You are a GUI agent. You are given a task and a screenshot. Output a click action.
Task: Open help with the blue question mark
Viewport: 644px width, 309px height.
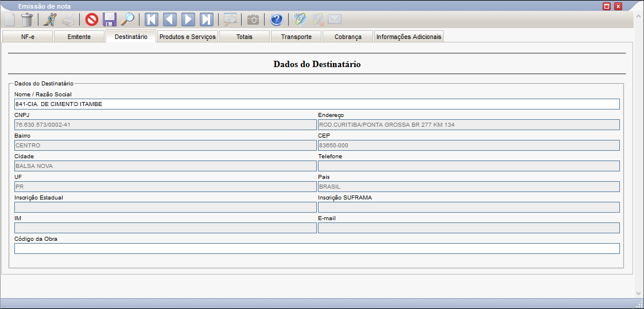point(277,19)
